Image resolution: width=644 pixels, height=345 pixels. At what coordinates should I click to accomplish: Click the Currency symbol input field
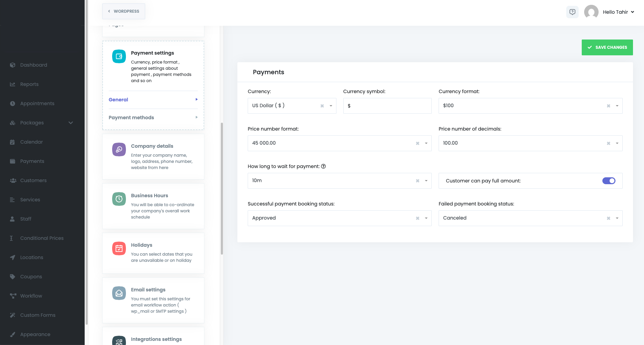pos(387,106)
